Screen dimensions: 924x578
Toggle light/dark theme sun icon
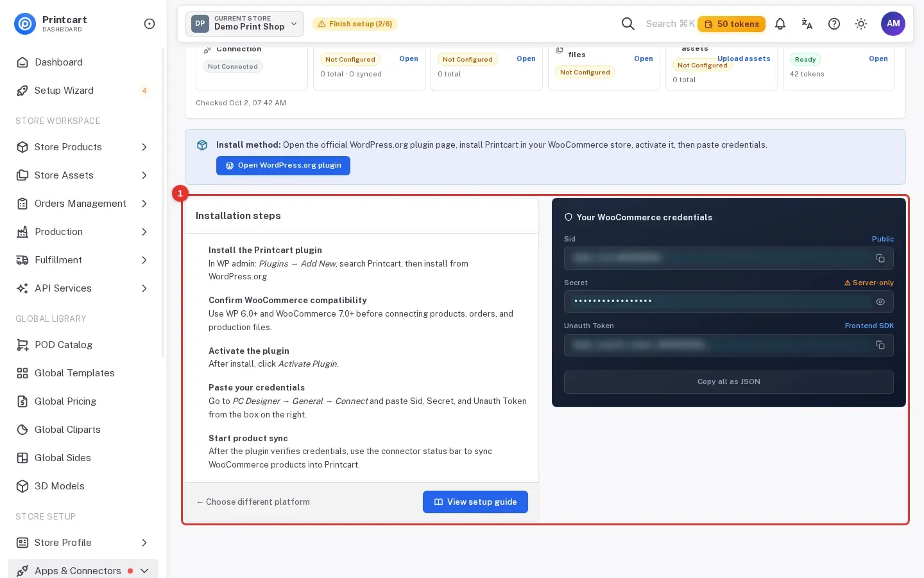861,24
